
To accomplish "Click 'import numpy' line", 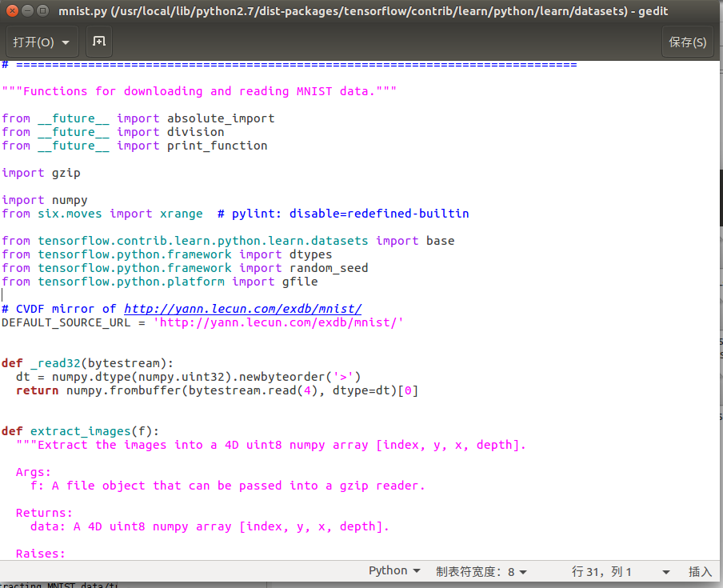I will 45,201.
